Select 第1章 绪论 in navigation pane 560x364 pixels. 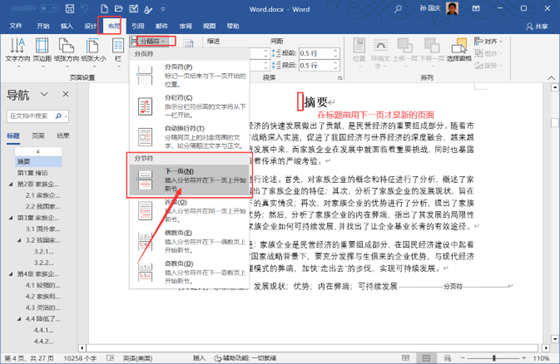33,173
